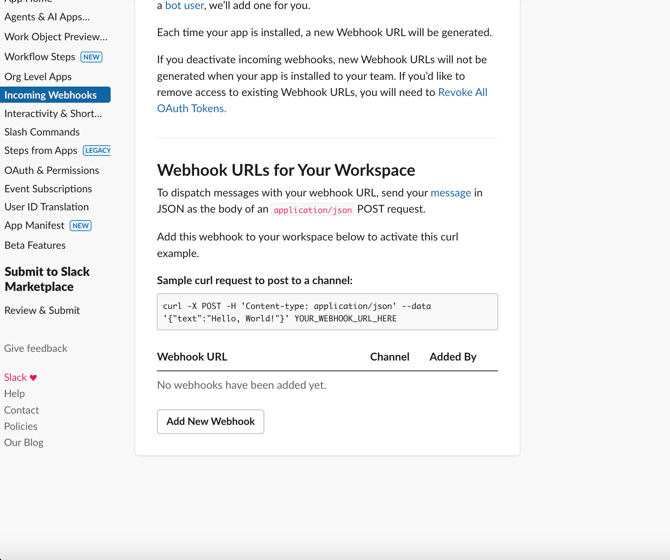Open the bot user link
Image resolution: width=670 pixels, height=560 pixels.
[184, 6]
